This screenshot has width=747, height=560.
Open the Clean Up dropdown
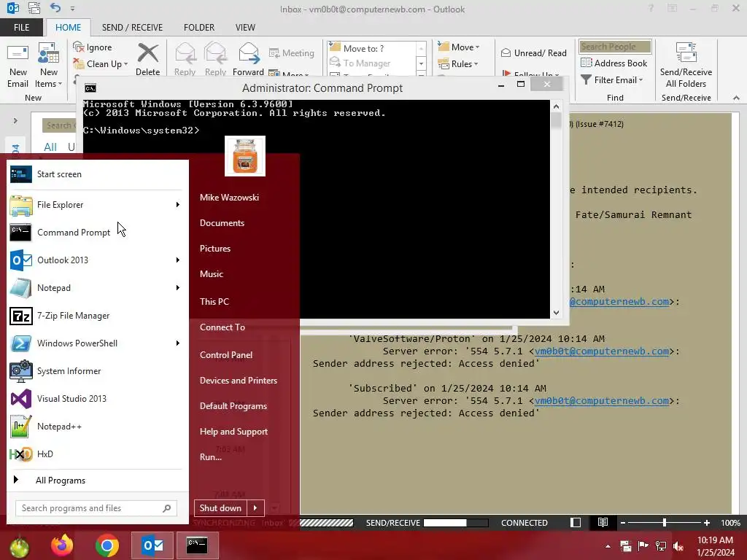click(x=125, y=64)
